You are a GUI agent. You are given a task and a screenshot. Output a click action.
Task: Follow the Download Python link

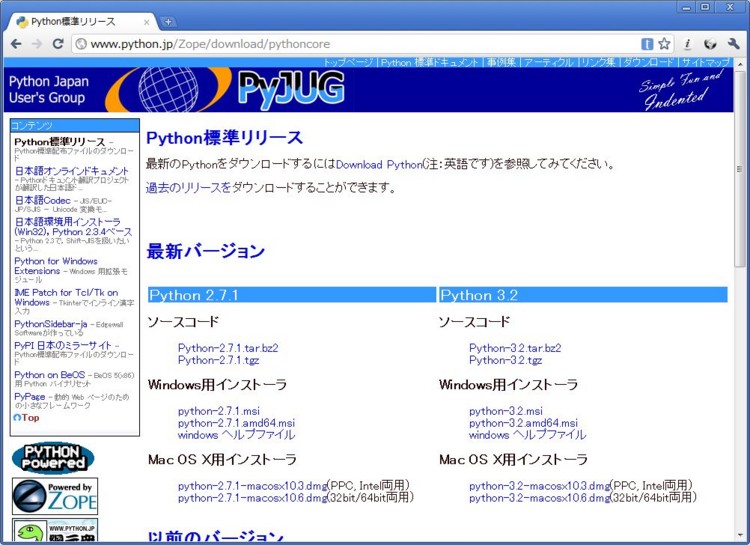coord(379,165)
